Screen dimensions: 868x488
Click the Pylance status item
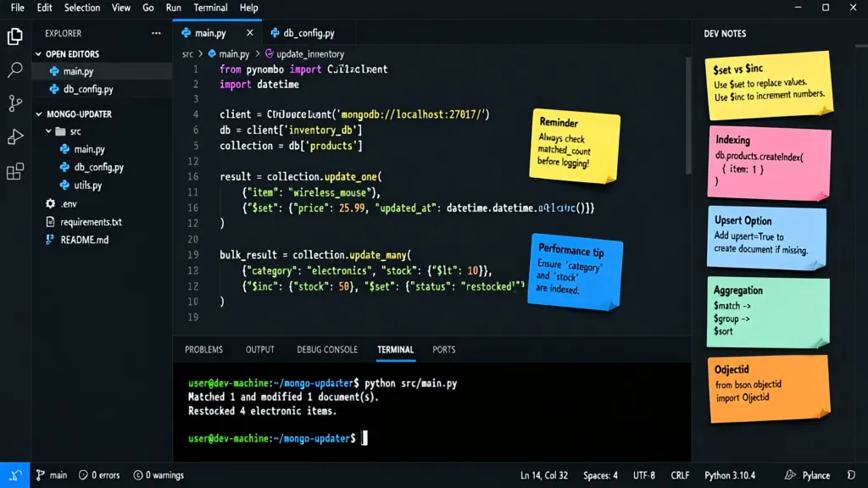[x=807, y=475]
